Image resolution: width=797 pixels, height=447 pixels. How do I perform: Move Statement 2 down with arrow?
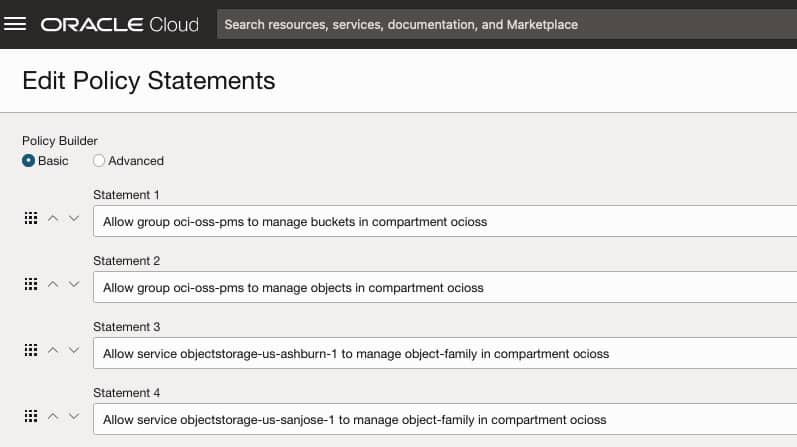coord(73,285)
